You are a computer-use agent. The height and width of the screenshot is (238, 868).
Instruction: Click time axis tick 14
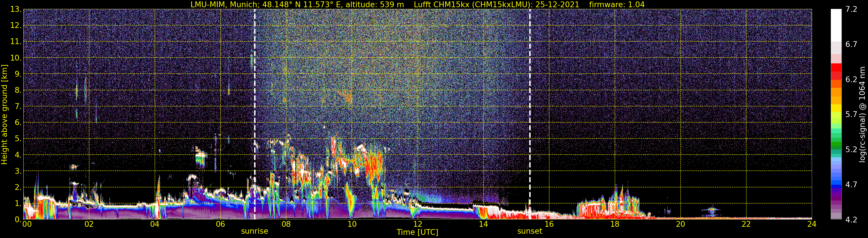[x=483, y=224]
